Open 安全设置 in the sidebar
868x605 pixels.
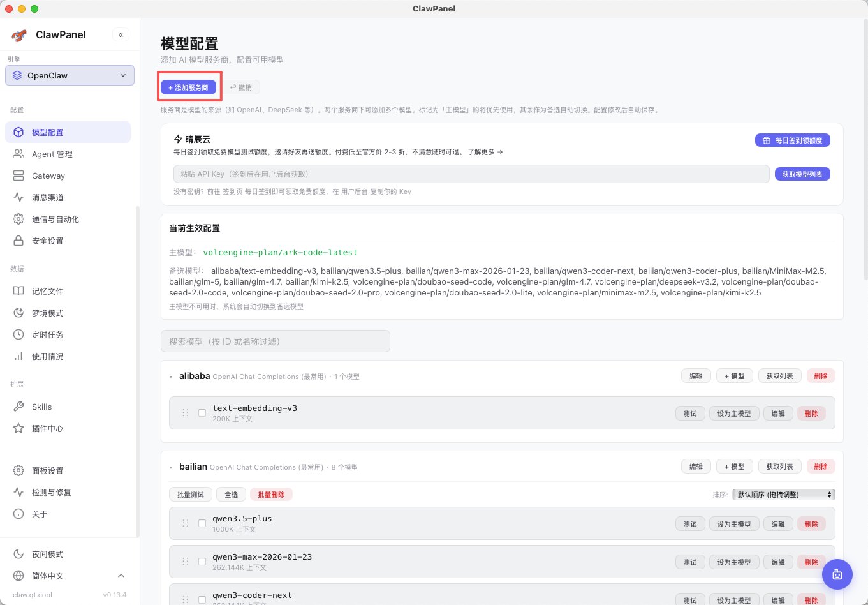pos(48,241)
